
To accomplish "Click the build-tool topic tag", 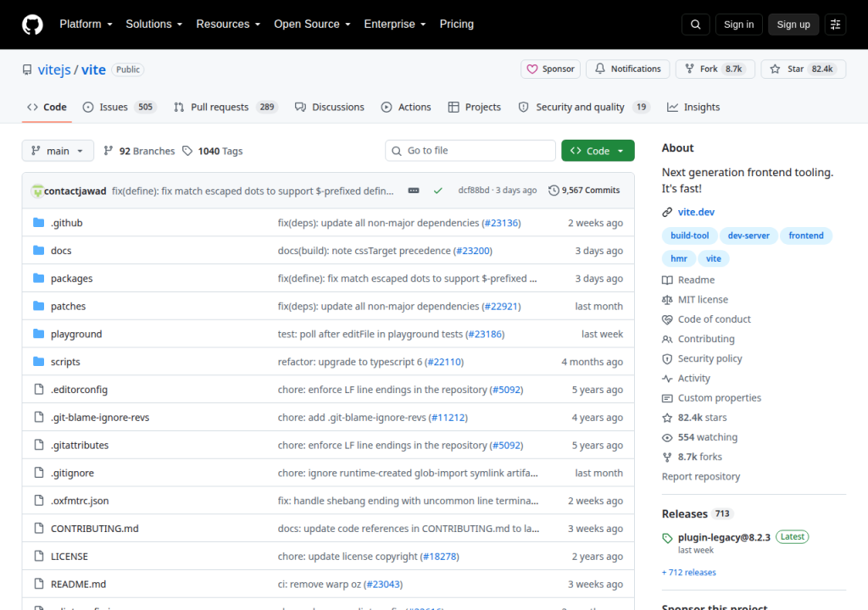I will 690,236.
